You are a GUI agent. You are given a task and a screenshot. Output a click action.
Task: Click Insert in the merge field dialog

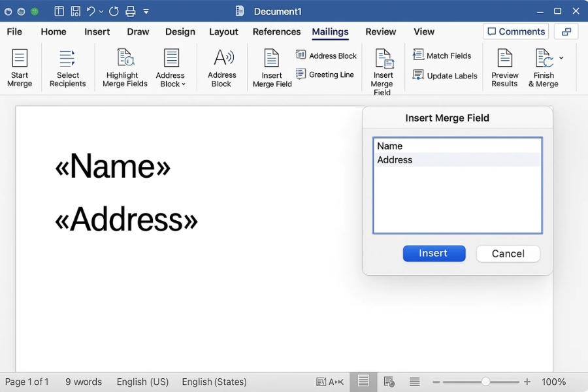pos(434,253)
